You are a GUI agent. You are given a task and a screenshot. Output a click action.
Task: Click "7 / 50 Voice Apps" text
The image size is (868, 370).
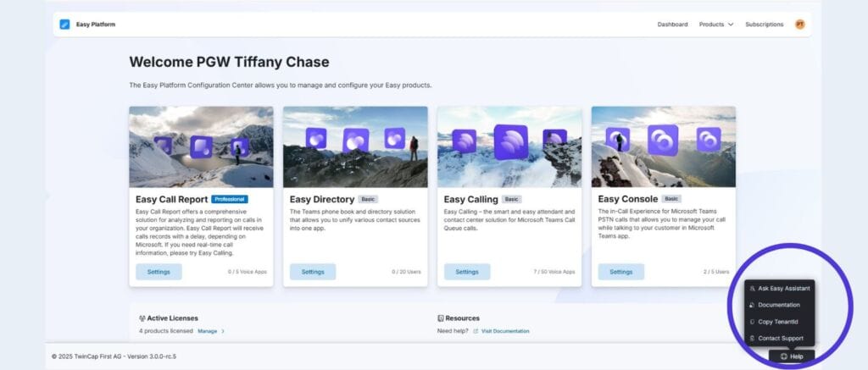pos(554,272)
